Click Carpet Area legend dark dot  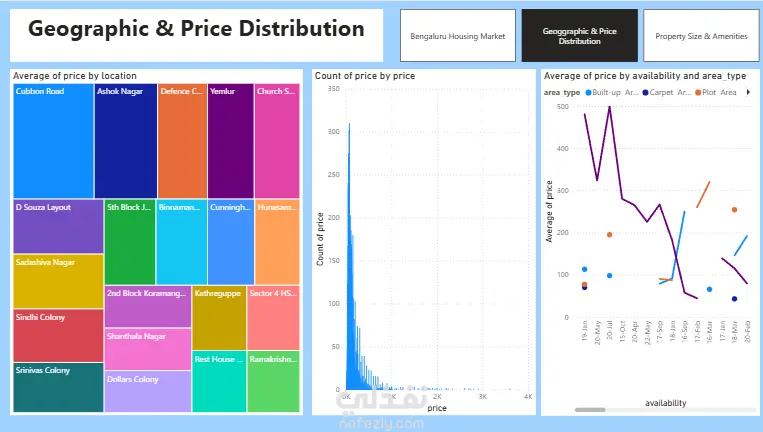pyautogui.click(x=645, y=92)
